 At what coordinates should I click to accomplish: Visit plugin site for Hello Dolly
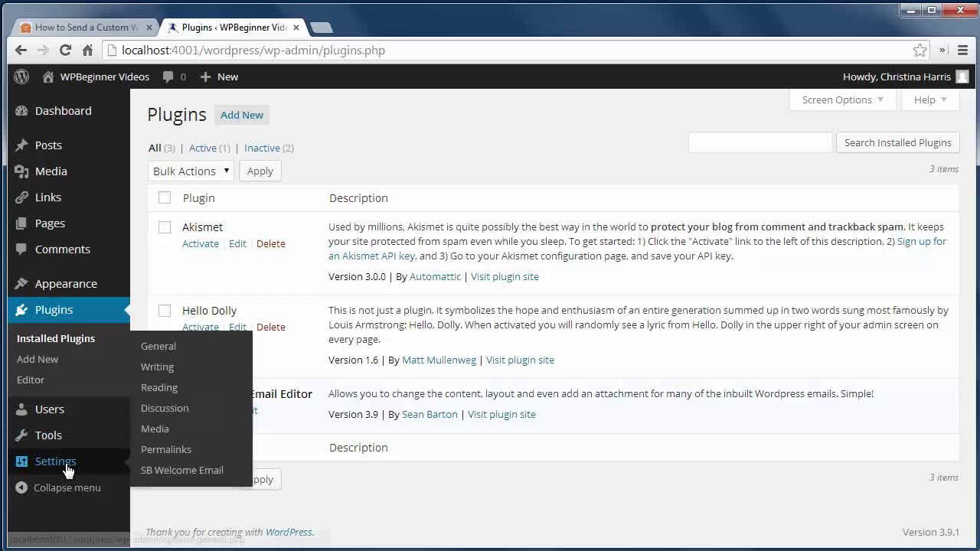(520, 360)
